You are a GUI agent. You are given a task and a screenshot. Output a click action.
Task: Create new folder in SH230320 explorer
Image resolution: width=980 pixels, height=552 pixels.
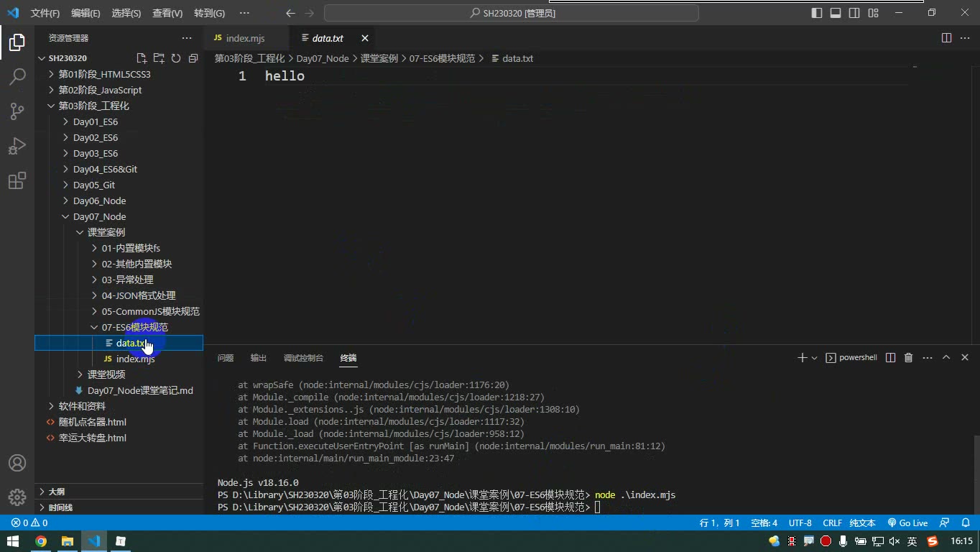(159, 58)
